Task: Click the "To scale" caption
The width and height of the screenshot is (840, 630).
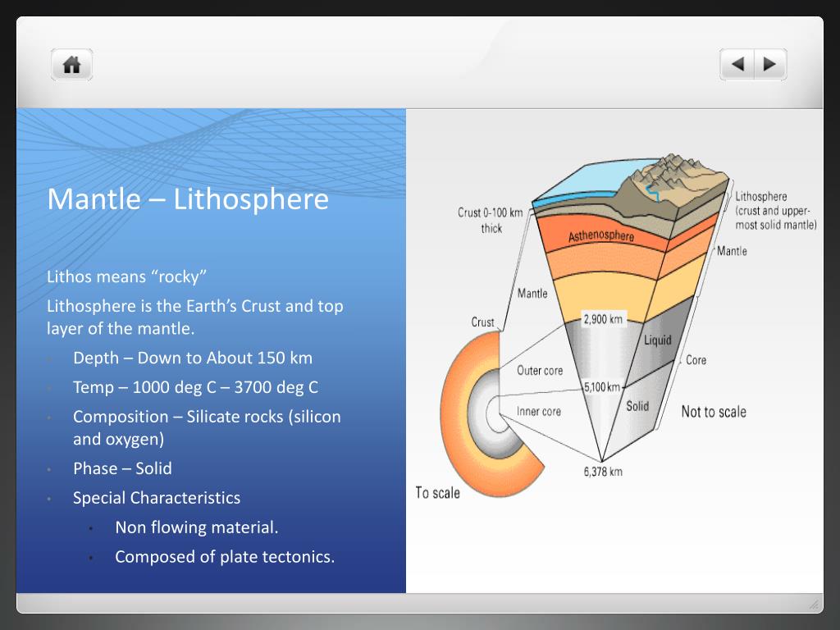Action: (x=438, y=492)
